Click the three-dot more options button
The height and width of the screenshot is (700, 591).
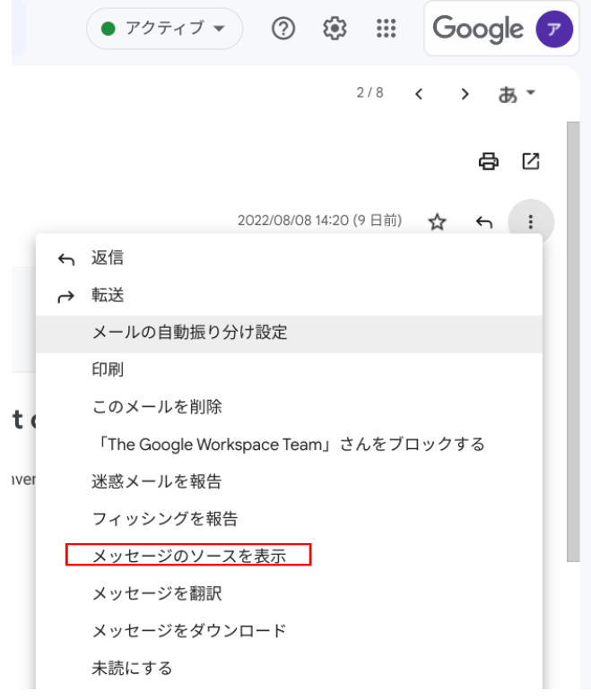click(x=531, y=222)
